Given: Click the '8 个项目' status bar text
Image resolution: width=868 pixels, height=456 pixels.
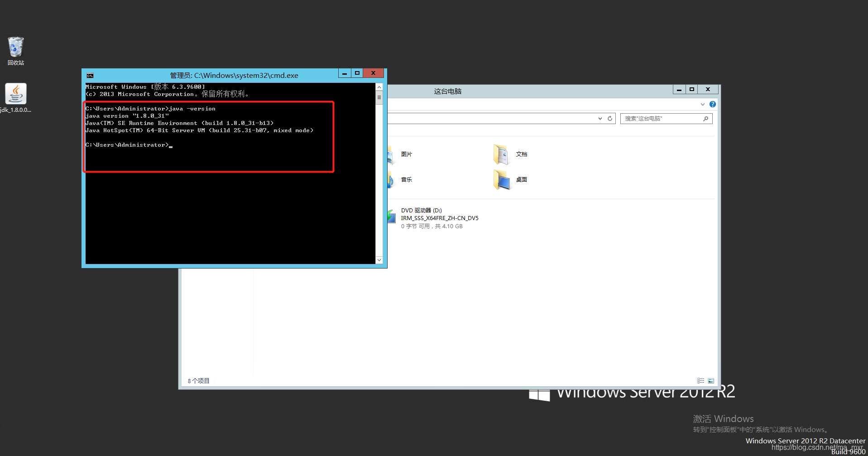Looking at the screenshot, I should click(x=199, y=381).
